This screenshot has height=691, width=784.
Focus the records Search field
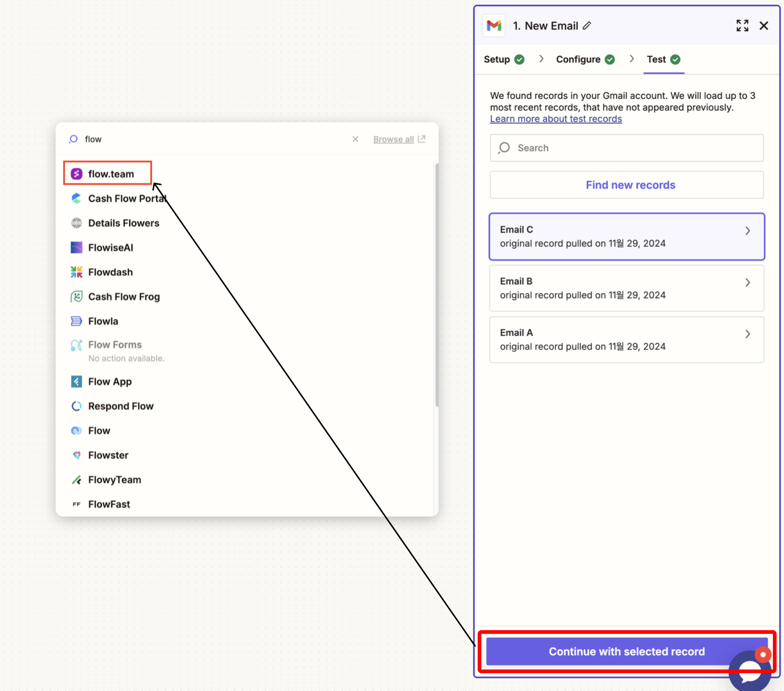pos(627,148)
